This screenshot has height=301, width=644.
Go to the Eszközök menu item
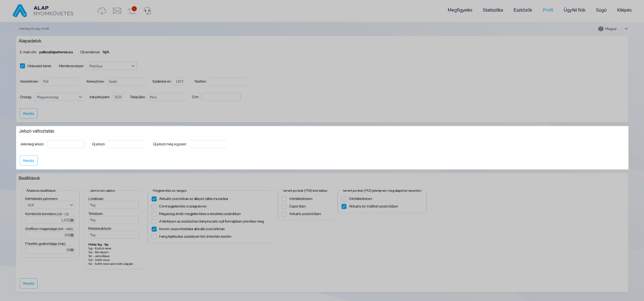click(523, 10)
